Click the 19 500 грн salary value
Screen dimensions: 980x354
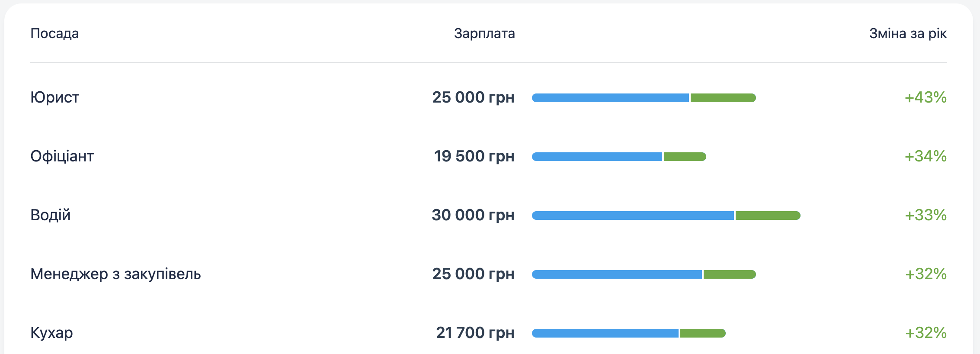pyautogui.click(x=474, y=156)
